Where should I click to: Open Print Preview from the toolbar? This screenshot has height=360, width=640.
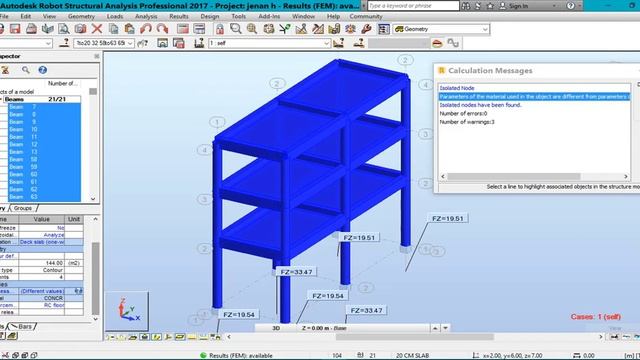[64, 29]
